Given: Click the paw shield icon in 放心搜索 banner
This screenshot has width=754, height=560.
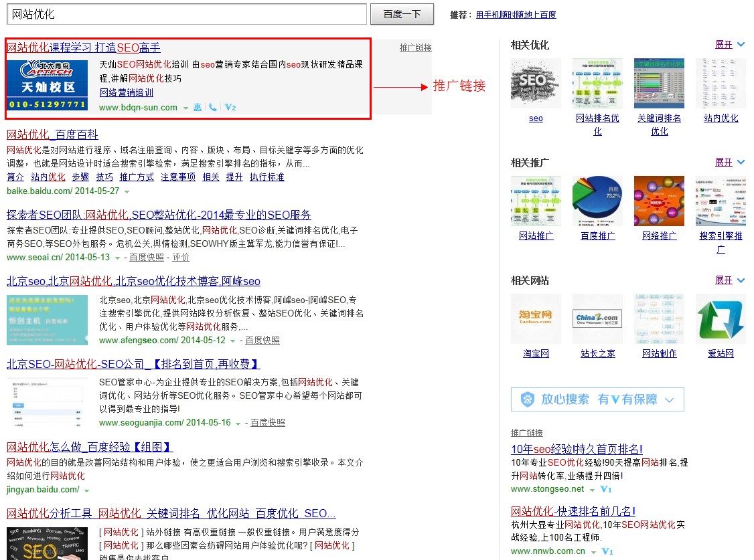Looking at the screenshot, I should coord(528,399).
